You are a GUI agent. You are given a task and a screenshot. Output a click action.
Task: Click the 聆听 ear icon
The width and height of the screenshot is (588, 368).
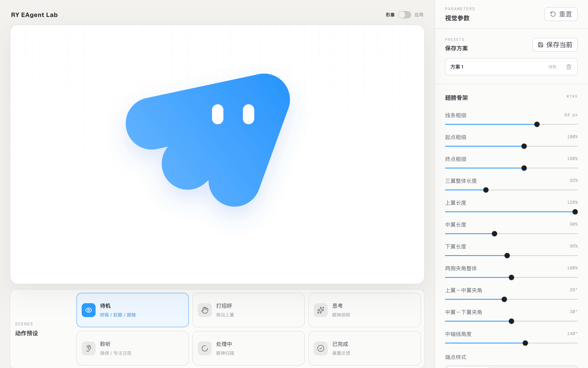pos(88,348)
